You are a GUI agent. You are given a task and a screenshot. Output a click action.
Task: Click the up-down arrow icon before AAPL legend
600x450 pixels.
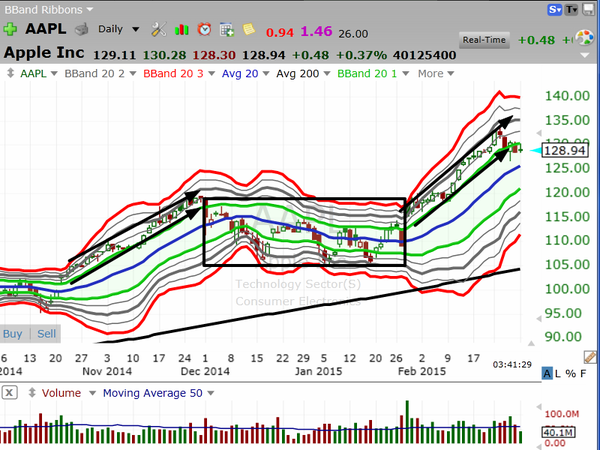(x=10, y=73)
